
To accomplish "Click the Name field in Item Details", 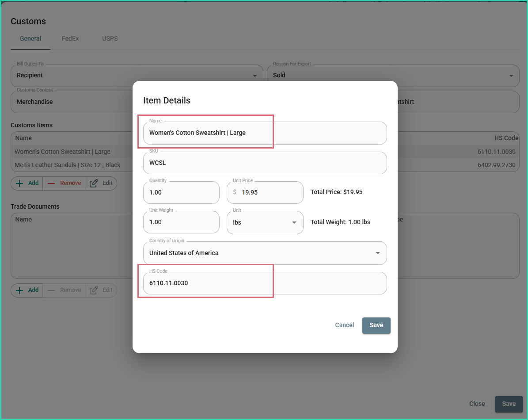I will [x=264, y=133].
